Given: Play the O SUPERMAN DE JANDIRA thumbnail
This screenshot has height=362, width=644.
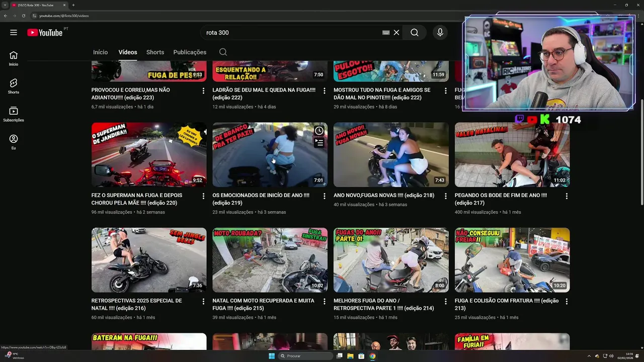Looking at the screenshot, I should [149, 155].
